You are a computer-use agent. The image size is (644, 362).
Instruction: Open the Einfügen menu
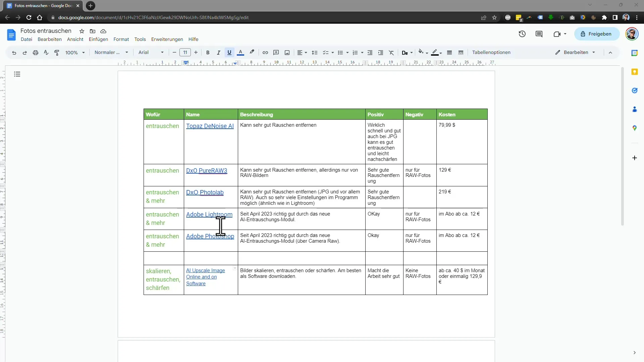coord(98,39)
